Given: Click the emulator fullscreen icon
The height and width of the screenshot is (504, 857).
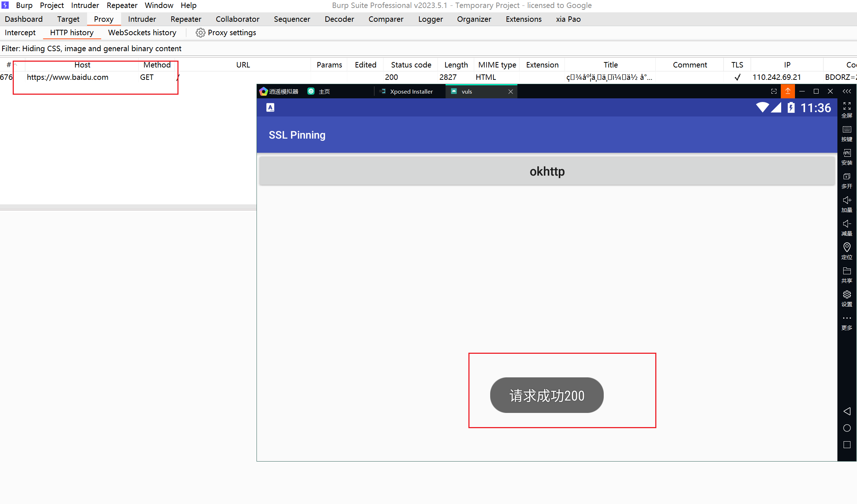Looking at the screenshot, I should coord(846,106).
